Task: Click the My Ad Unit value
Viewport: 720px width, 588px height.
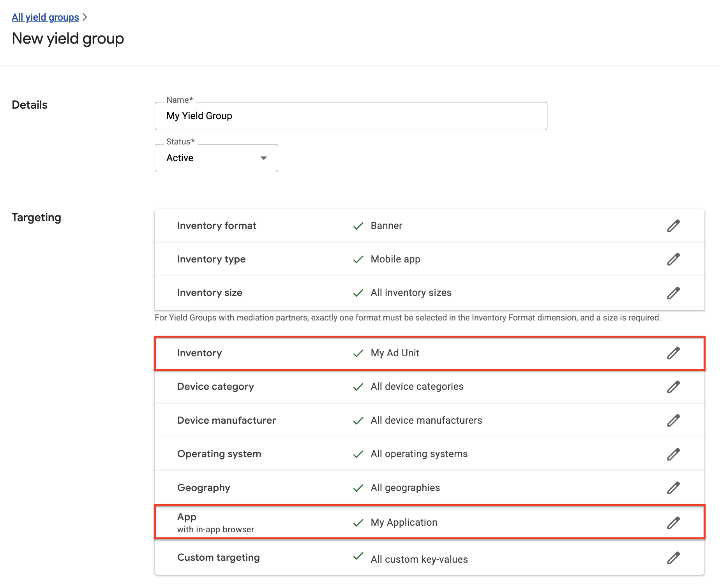Action: click(395, 353)
